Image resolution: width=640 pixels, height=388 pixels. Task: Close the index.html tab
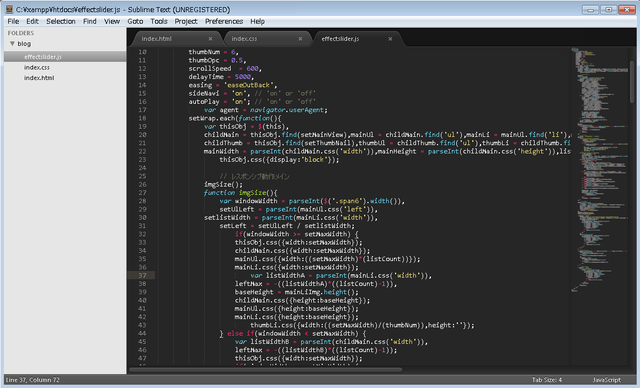coord(210,39)
